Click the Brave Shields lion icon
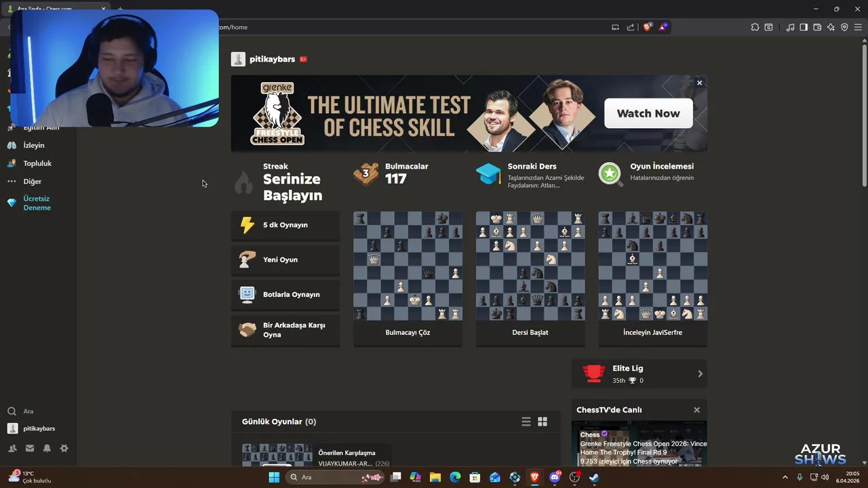868x488 pixels. tap(648, 27)
